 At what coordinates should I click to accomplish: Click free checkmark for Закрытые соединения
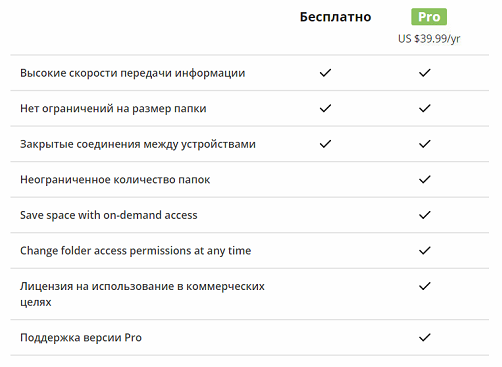325,144
